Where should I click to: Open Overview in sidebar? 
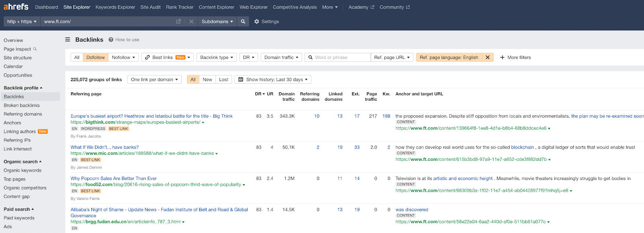13,40
